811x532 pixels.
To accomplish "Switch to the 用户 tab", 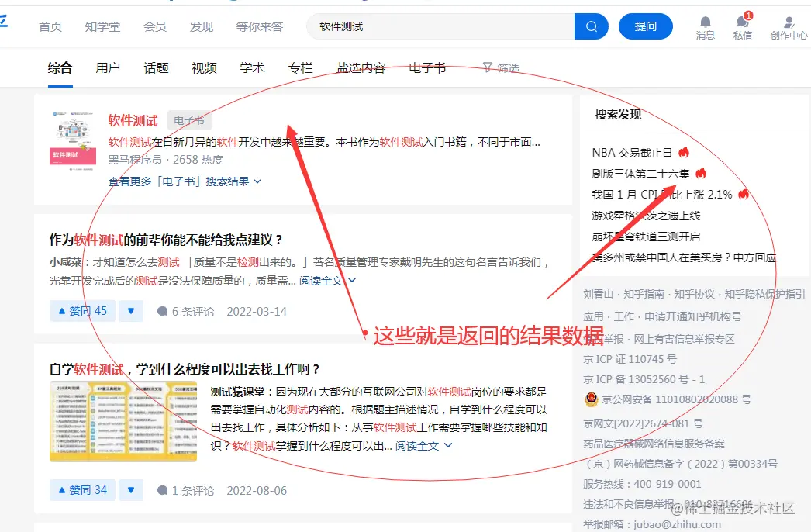I will pyautogui.click(x=108, y=67).
